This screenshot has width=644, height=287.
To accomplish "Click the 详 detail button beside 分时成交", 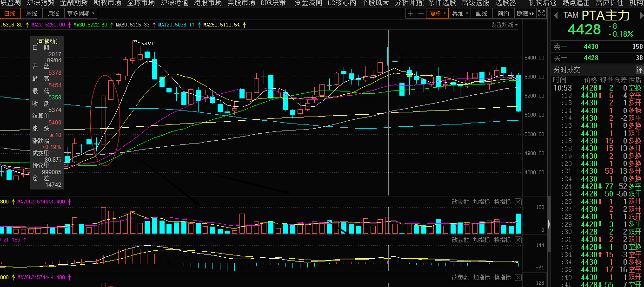I will coord(639,70).
